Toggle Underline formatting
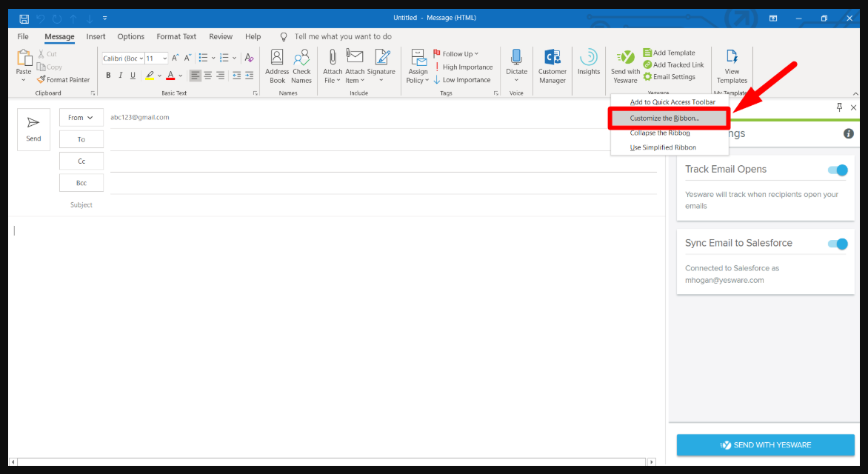 click(133, 76)
